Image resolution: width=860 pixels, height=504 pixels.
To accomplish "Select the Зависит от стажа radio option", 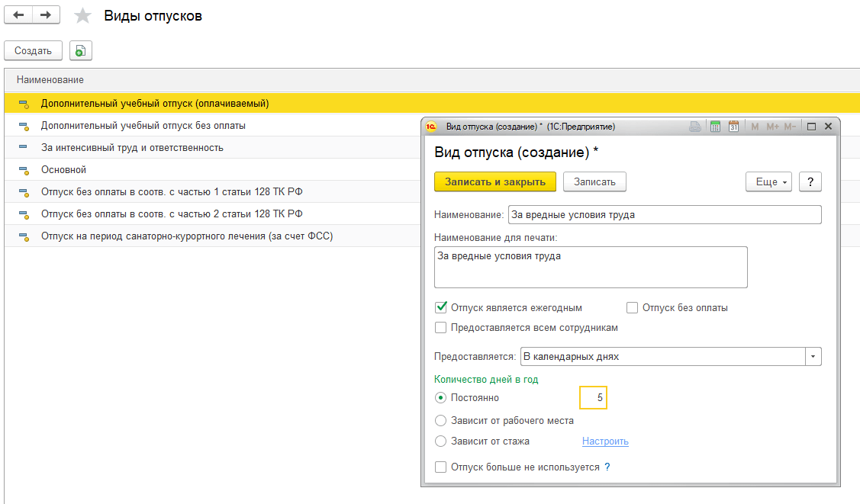I will (440, 441).
